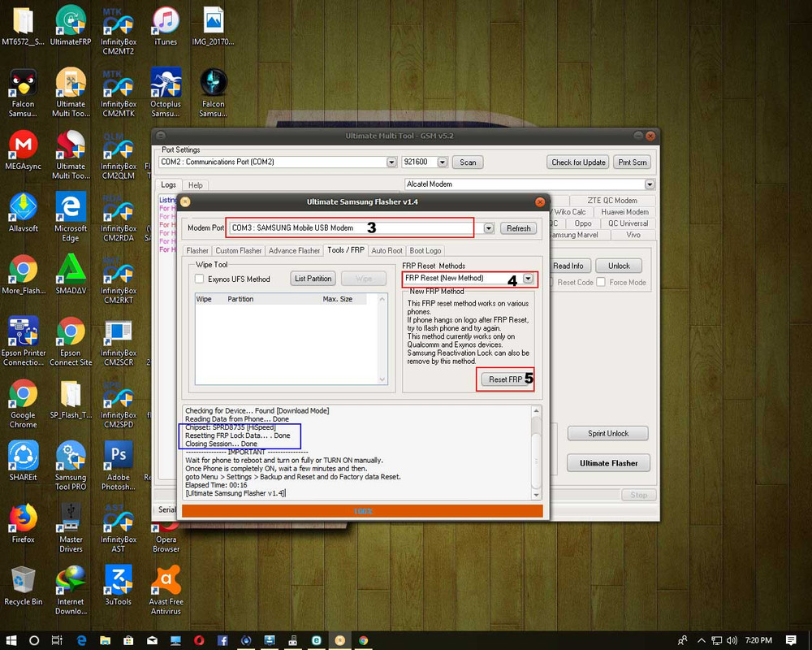Expand the FRP Reset method dropdown
The image size is (812, 650).
tap(528, 279)
